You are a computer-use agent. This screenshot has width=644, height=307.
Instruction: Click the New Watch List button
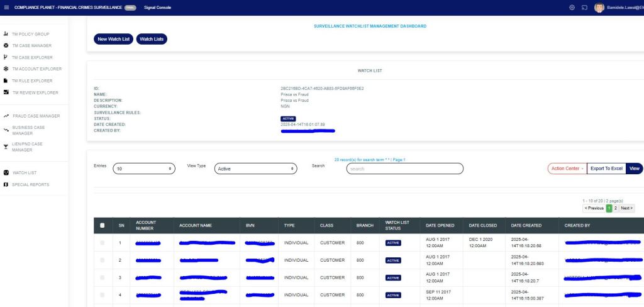pyautogui.click(x=113, y=39)
